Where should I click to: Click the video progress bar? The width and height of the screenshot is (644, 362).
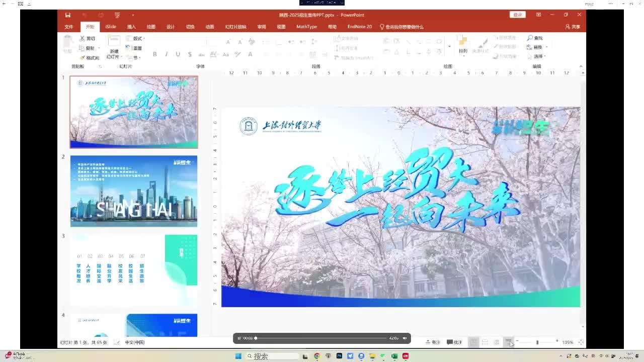tap(321, 338)
